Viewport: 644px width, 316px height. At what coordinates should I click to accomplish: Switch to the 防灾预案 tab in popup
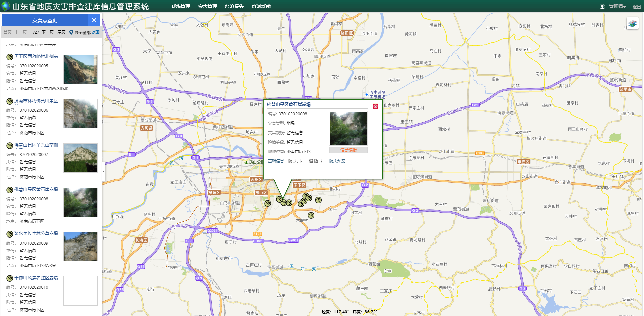click(x=337, y=161)
